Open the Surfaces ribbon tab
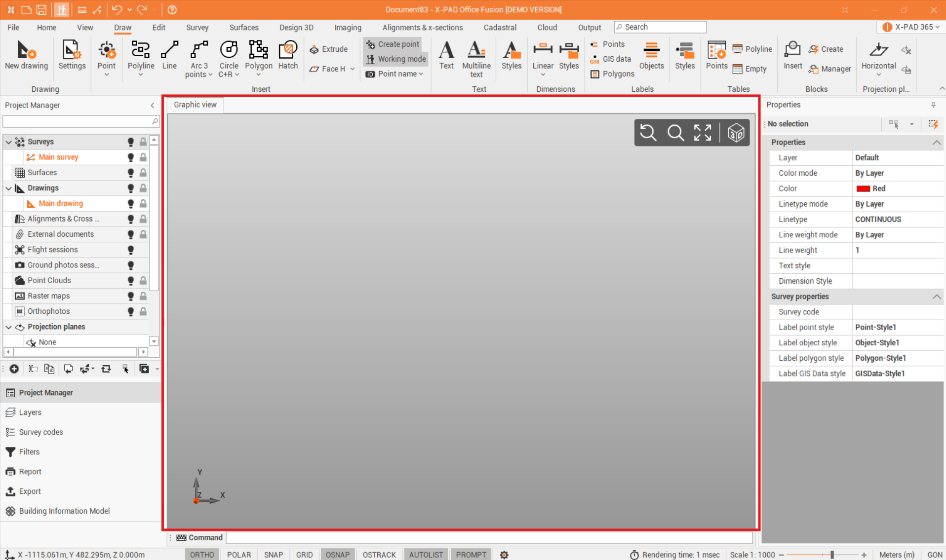Image resolution: width=946 pixels, height=560 pixels. click(244, 28)
